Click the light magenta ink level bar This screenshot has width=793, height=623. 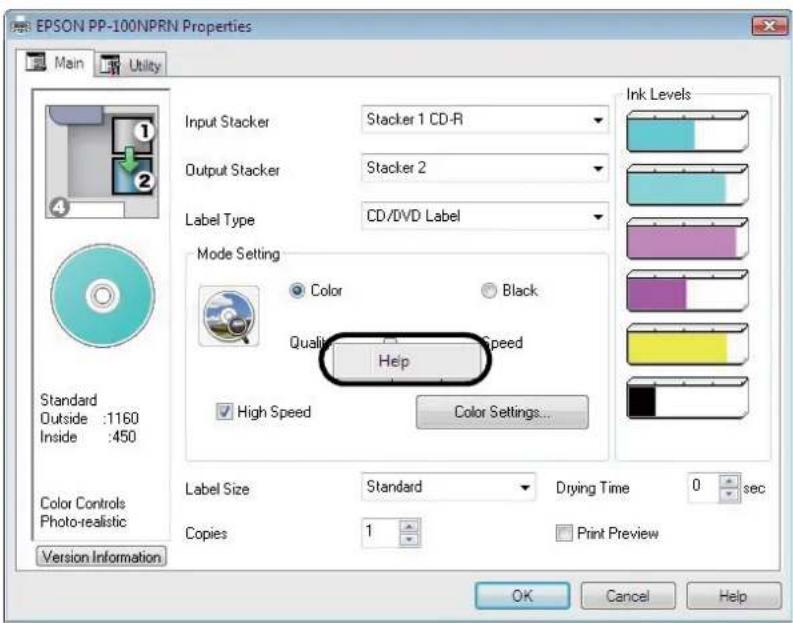pos(687,239)
